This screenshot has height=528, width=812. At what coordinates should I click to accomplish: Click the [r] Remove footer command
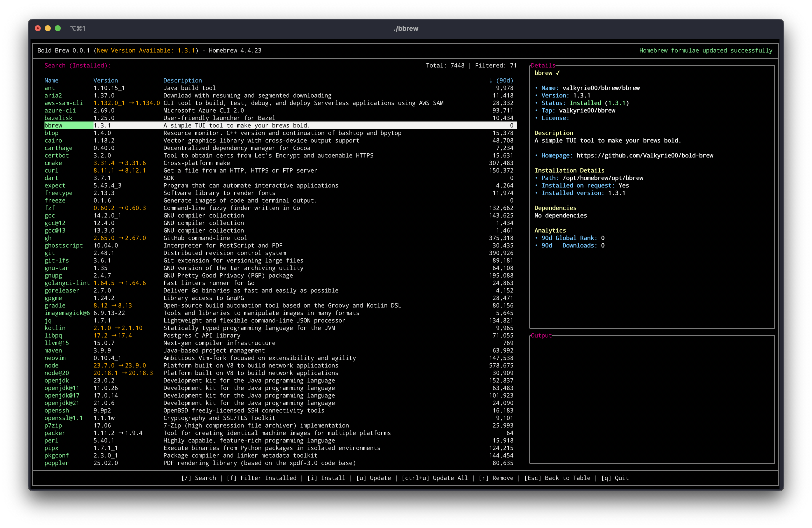click(x=496, y=478)
